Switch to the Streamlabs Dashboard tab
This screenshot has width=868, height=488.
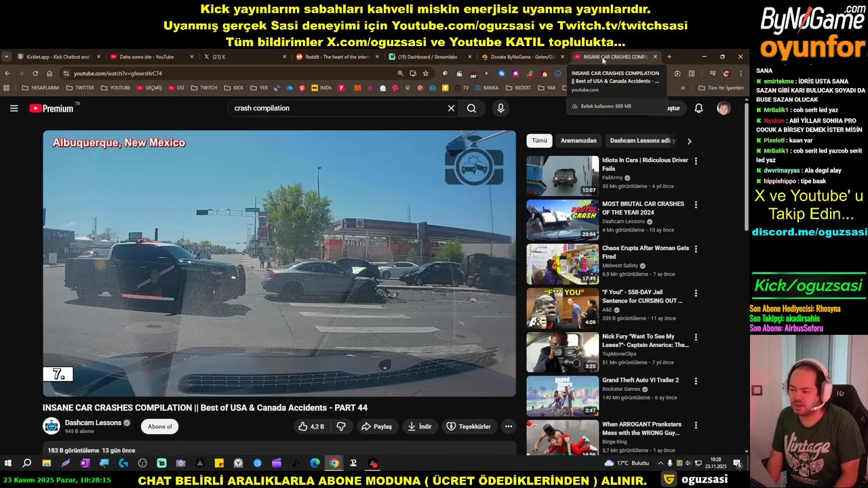click(x=430, y=57)
